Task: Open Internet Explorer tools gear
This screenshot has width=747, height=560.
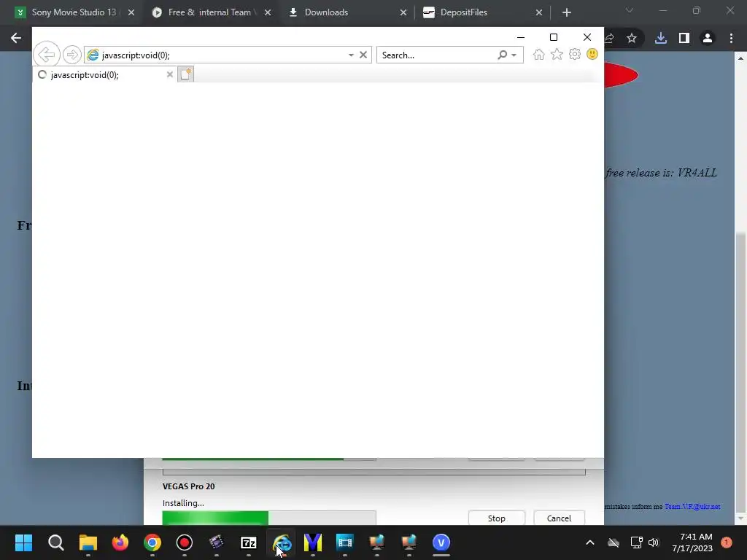Action: (x=575, y=54)
